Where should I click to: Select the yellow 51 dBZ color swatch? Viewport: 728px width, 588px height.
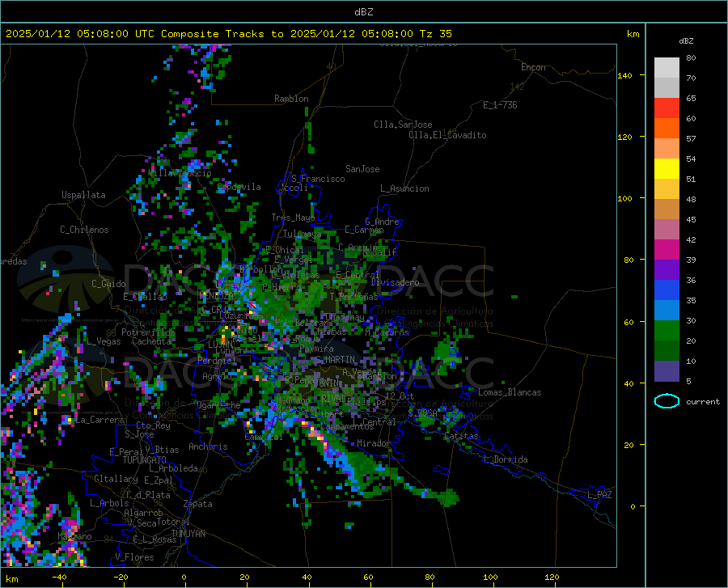click(x=667, y=169)
